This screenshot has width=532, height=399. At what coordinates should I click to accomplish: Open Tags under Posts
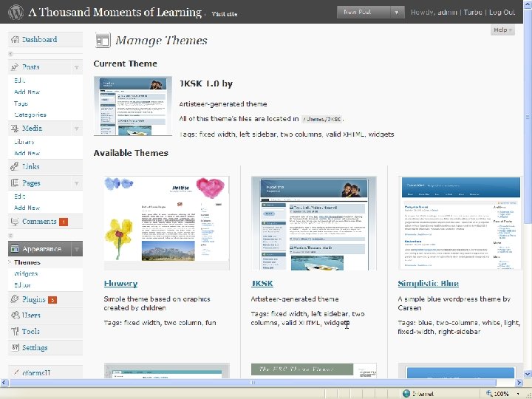(21, 103)
